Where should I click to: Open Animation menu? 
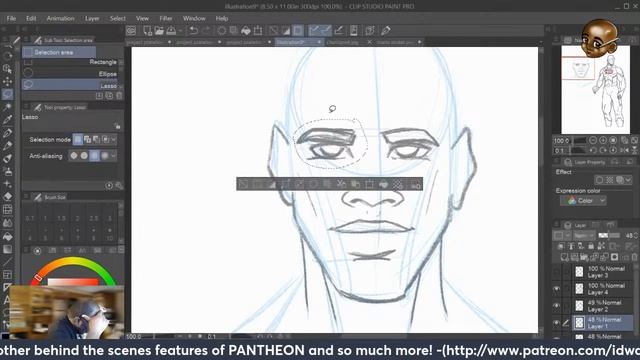60,18
